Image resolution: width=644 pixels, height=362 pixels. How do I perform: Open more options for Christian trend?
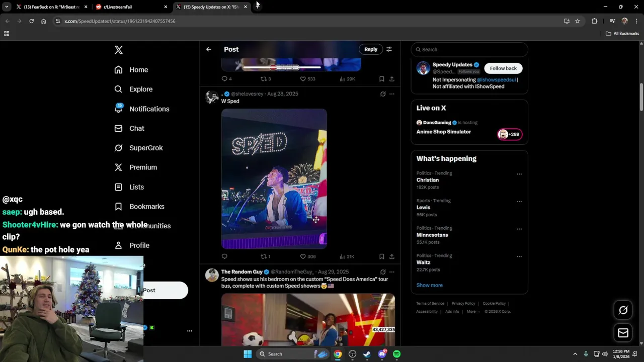[x=519, y=174]
